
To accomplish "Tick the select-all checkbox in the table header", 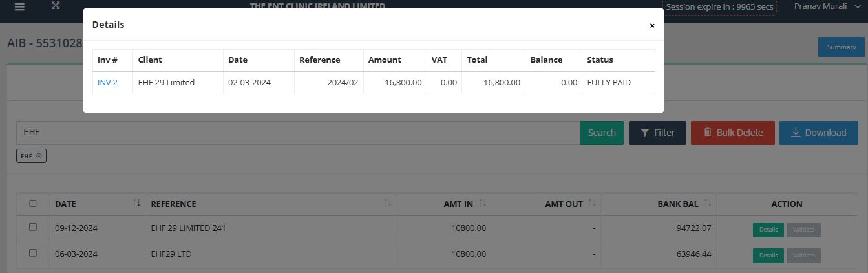I will (x=33, y=203).
